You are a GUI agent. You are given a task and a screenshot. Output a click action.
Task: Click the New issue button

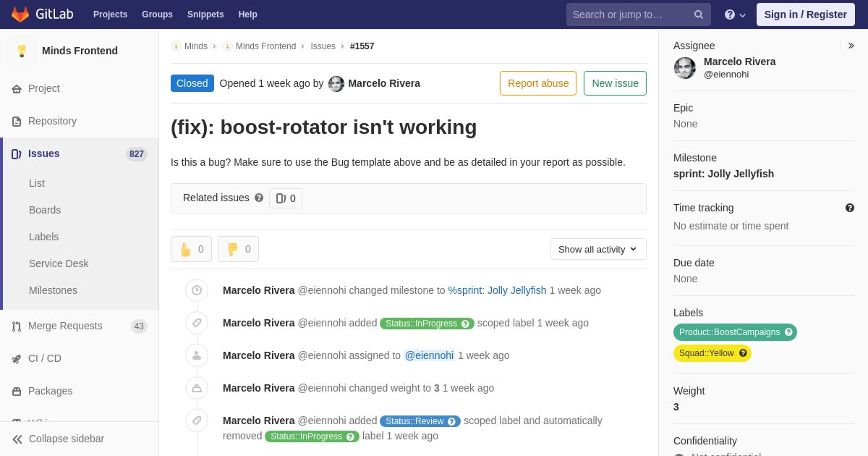point(615,83)
